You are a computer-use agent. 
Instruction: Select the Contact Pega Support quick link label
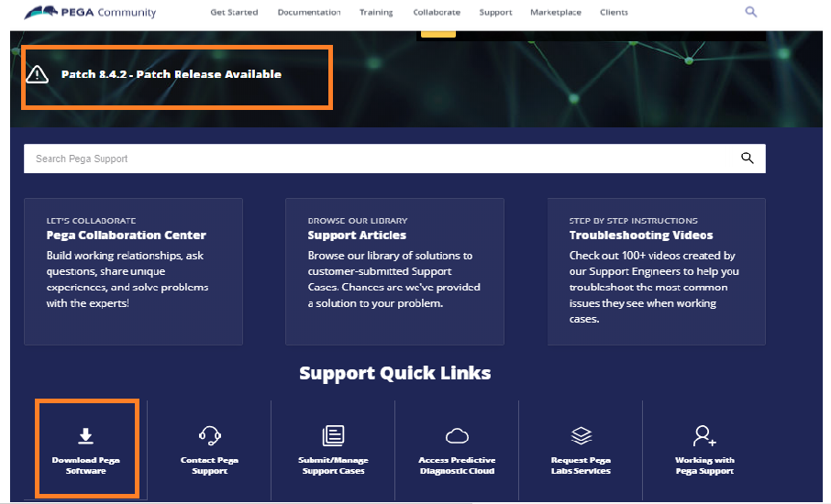(209, 466)
